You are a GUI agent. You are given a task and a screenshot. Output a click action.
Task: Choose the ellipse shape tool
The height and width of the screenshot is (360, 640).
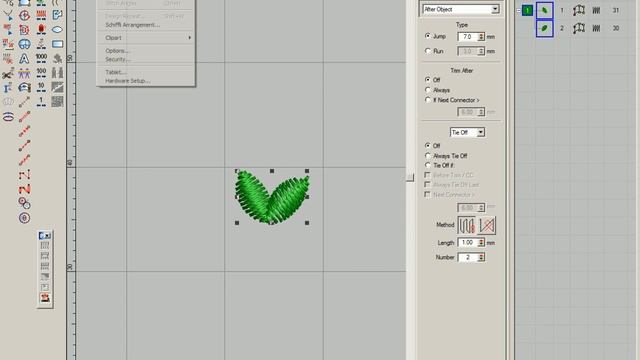57,29
